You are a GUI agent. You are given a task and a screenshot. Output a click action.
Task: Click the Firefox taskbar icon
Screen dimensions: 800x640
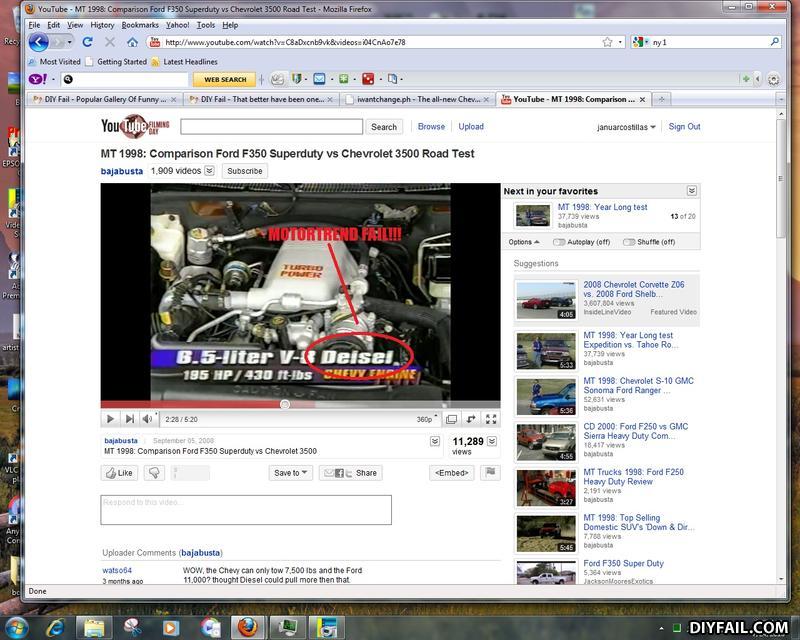coord(248,627)
